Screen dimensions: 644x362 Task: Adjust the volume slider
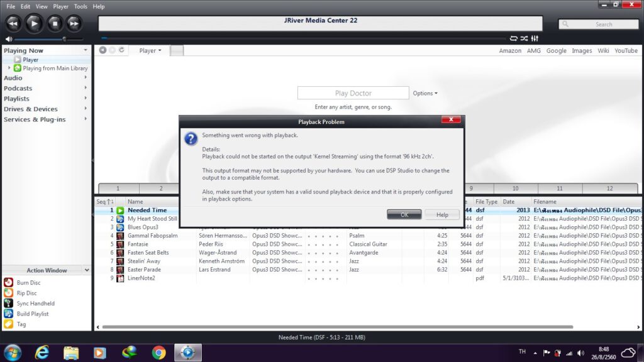[48, 39]
